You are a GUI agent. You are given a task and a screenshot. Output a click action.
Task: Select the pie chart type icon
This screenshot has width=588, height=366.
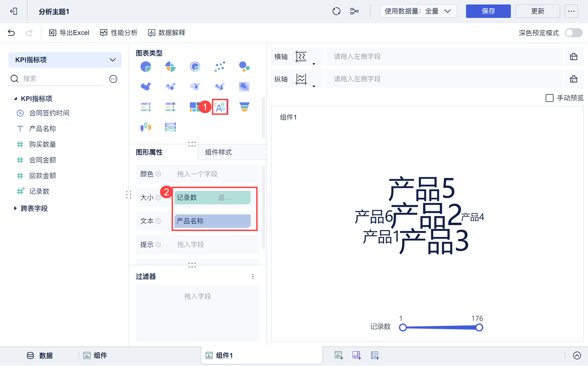point(146,67)
